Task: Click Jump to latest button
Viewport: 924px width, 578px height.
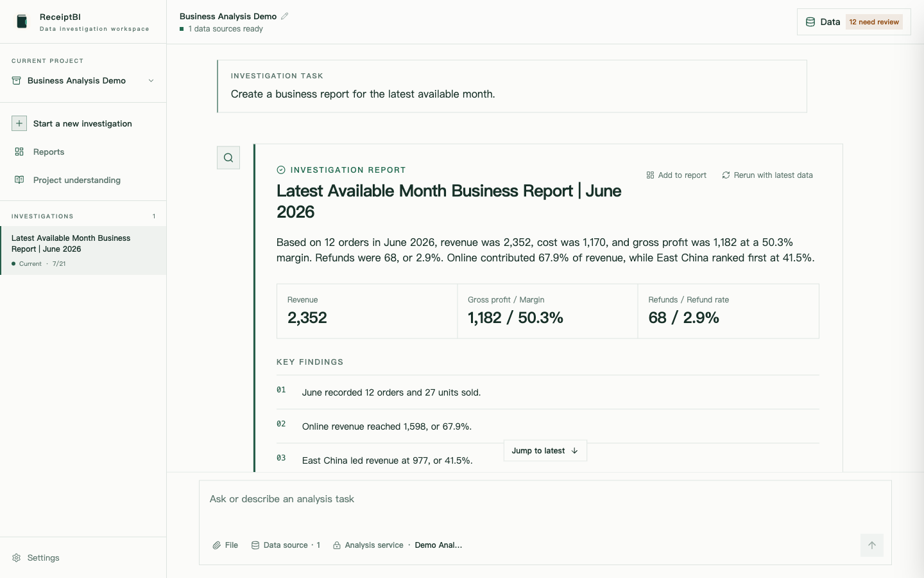Action: tap(545, 451)
